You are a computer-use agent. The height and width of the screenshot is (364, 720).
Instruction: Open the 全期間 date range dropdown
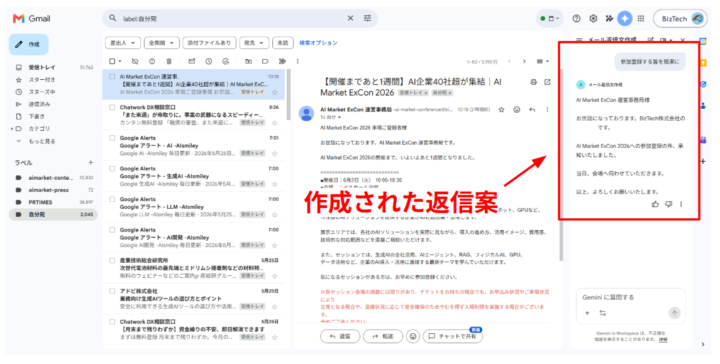tap(161, 43)
